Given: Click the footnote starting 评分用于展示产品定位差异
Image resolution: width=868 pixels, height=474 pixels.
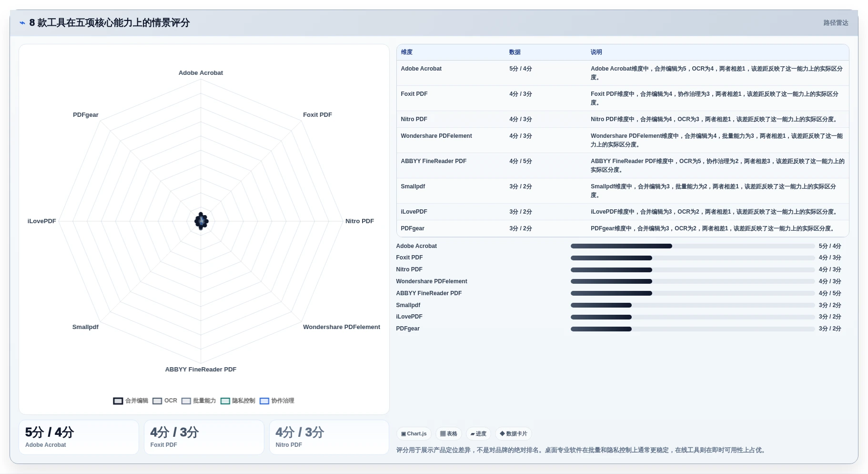Looking at the screenshot, I should tap(582, 450).
